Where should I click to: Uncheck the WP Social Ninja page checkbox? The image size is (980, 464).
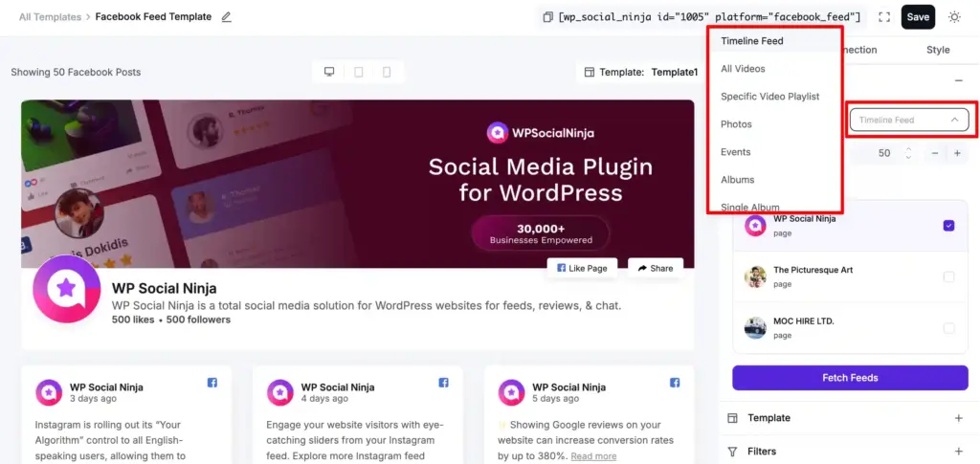tap(948, 226)
